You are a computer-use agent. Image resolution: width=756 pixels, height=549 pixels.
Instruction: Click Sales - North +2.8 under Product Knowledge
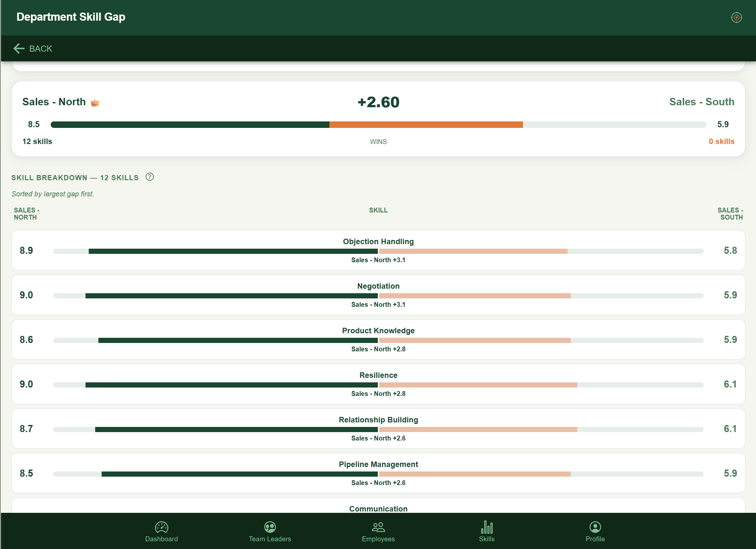click(378, 349)
